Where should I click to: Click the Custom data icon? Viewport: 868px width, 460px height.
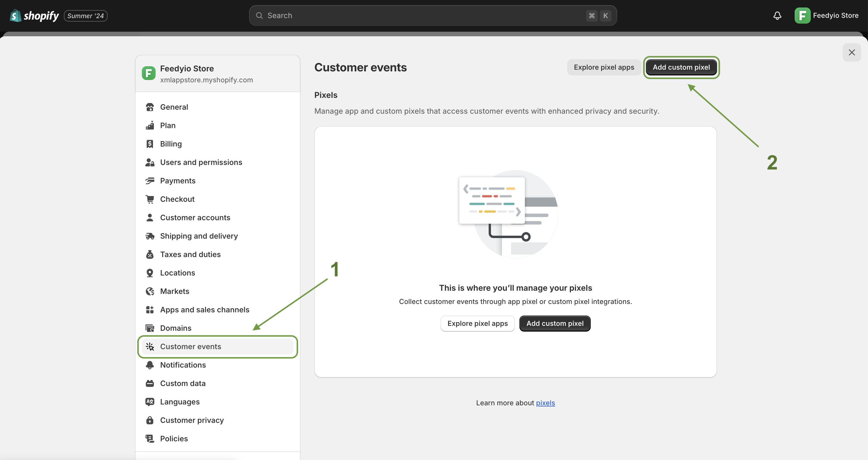tap(150, 383)
